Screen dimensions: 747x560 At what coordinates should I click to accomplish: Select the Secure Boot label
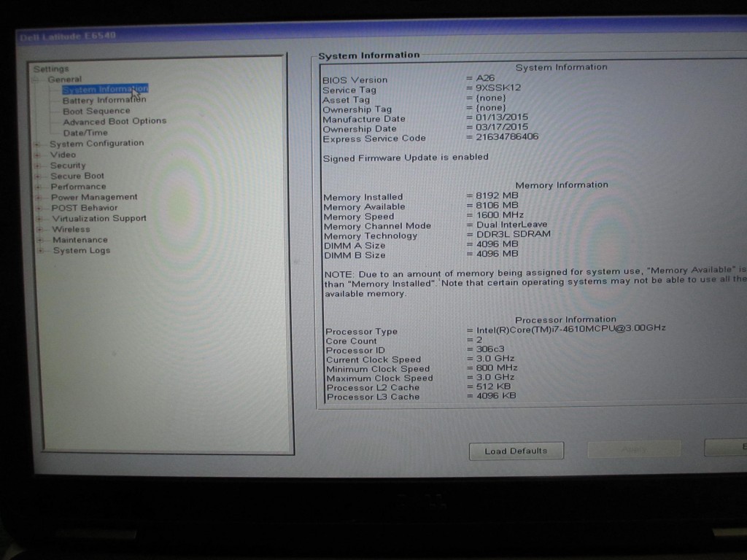coord(77,176)
